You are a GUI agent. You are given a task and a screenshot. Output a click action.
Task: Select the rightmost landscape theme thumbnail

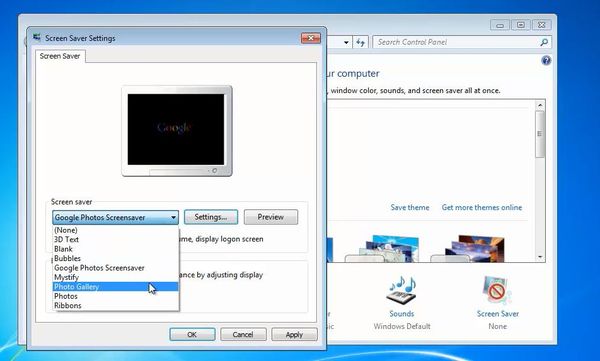coord(473,249)
